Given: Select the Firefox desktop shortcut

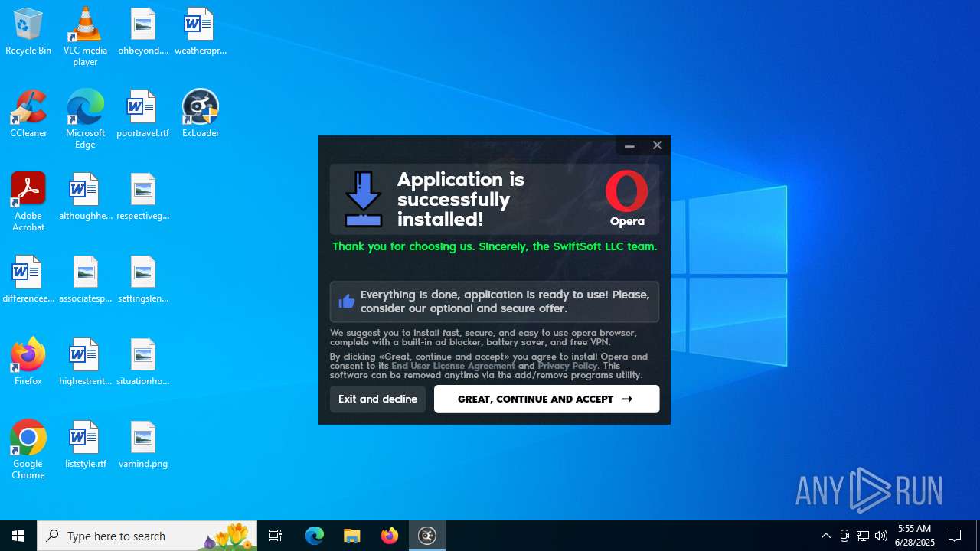Looking at the screenshot, I should coord(28,362).
